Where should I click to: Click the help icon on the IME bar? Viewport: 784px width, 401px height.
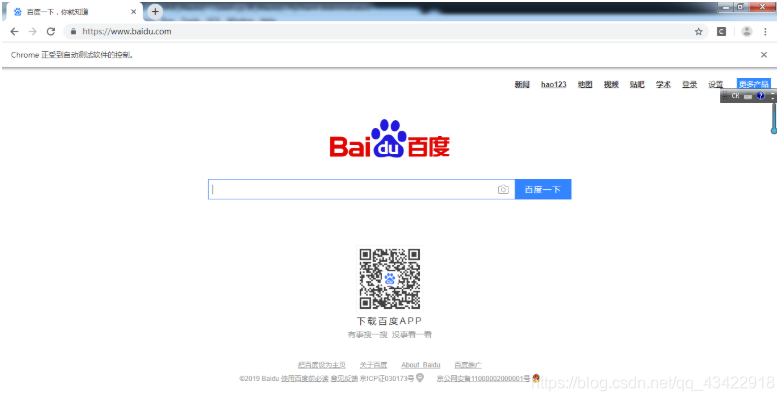[760, 96]
